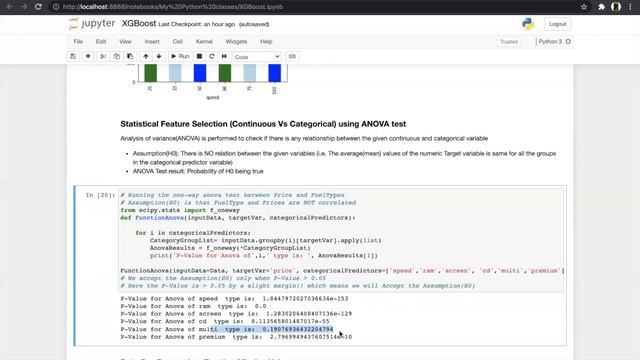The height and width of the screenshot is (360, 640).
Task: Open the Insert menu
Action: point(152,42)
